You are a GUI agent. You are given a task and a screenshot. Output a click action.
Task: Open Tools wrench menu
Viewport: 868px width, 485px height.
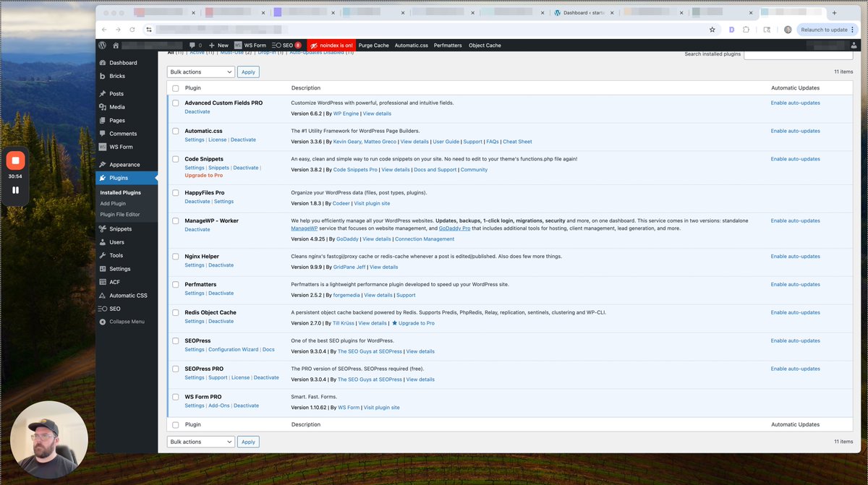tap(103, 255)
